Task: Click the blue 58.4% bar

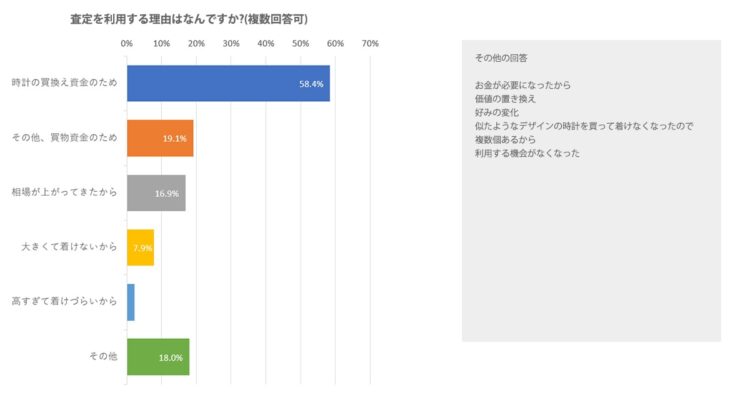Action: (228, 83)
